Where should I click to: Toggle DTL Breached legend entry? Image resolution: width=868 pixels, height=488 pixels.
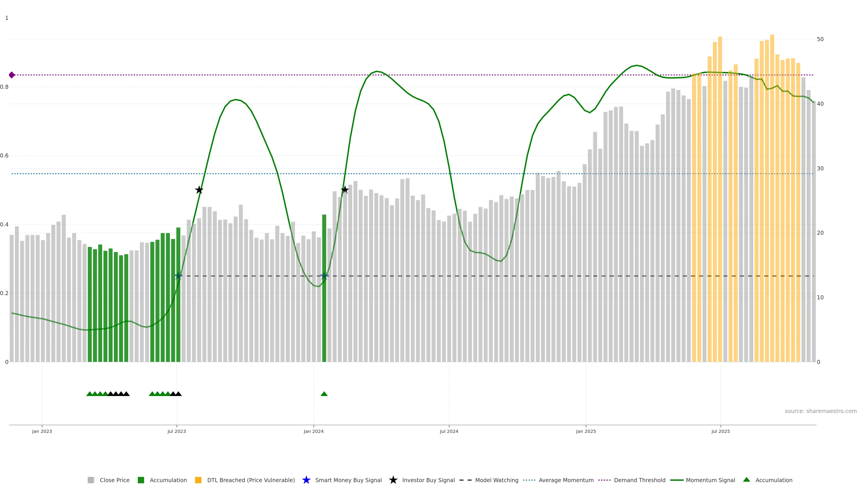click(x=251, y=480)
